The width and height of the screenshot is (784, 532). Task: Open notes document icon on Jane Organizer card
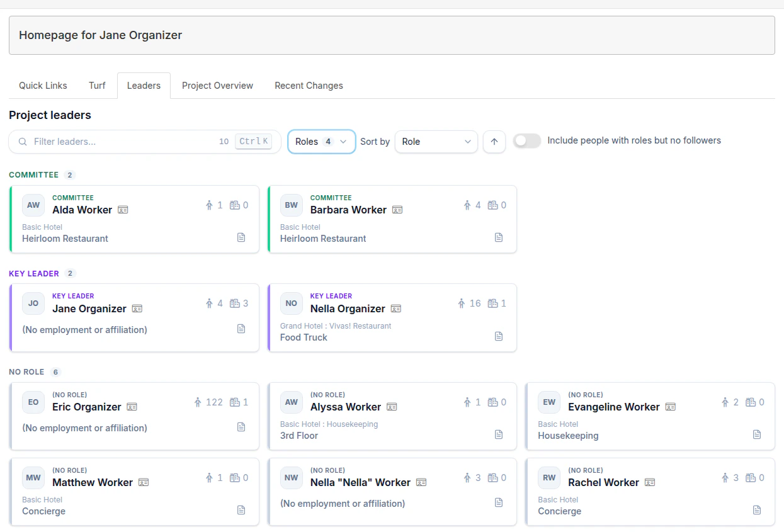pos(241,329)
